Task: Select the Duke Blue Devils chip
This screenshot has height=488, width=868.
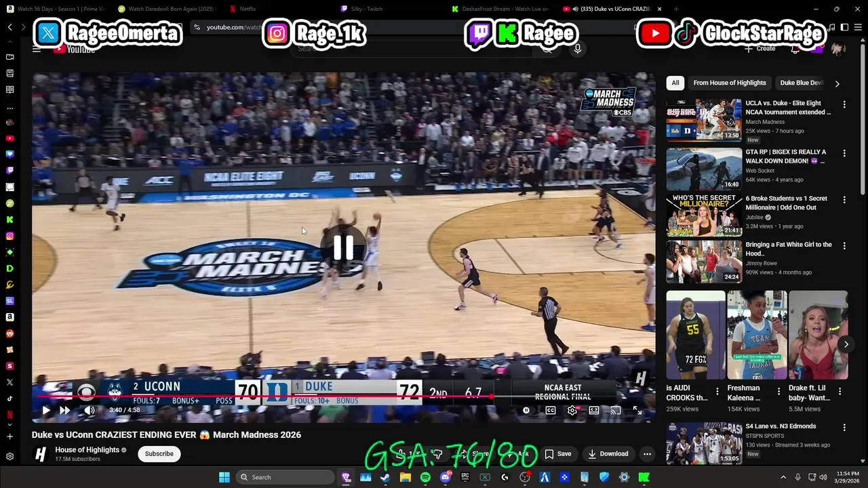Action: tap(802, 83)
